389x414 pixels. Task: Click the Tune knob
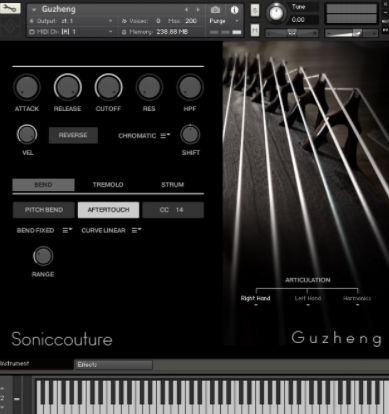(276, 13)
